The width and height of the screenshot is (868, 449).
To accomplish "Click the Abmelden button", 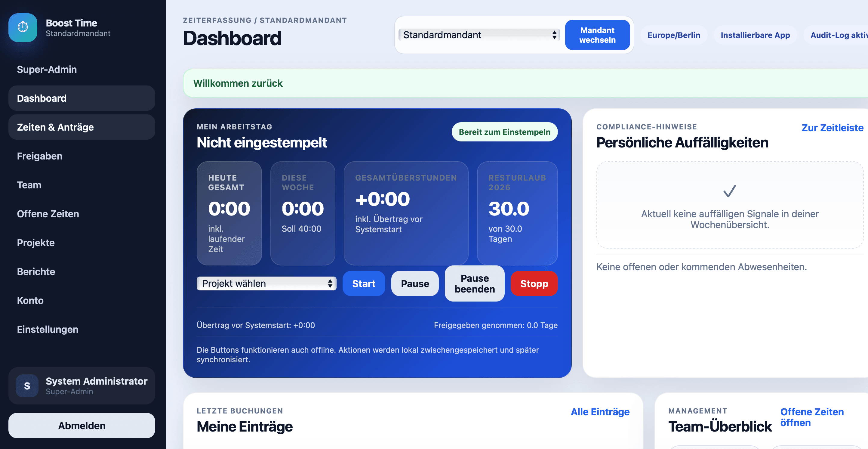I will click(82, 426).
